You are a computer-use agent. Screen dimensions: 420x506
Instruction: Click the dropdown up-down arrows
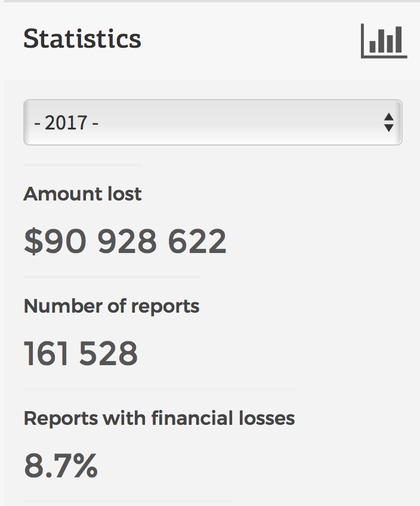(x=388, y=122)
